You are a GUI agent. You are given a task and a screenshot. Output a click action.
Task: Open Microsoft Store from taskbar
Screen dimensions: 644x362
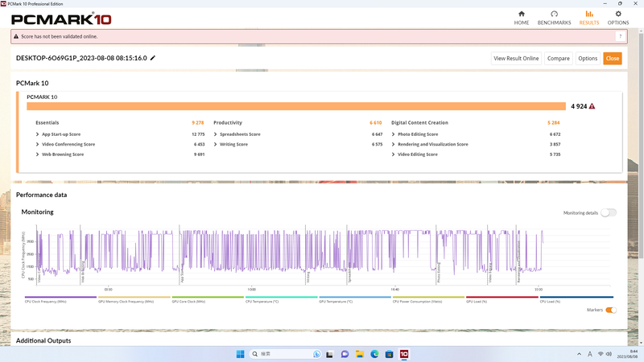pos(389,354)
